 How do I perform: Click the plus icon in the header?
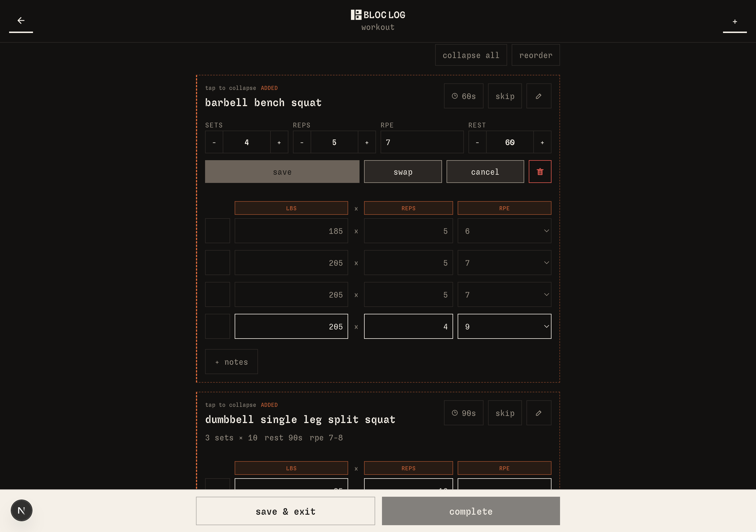(x=735, y=21)
